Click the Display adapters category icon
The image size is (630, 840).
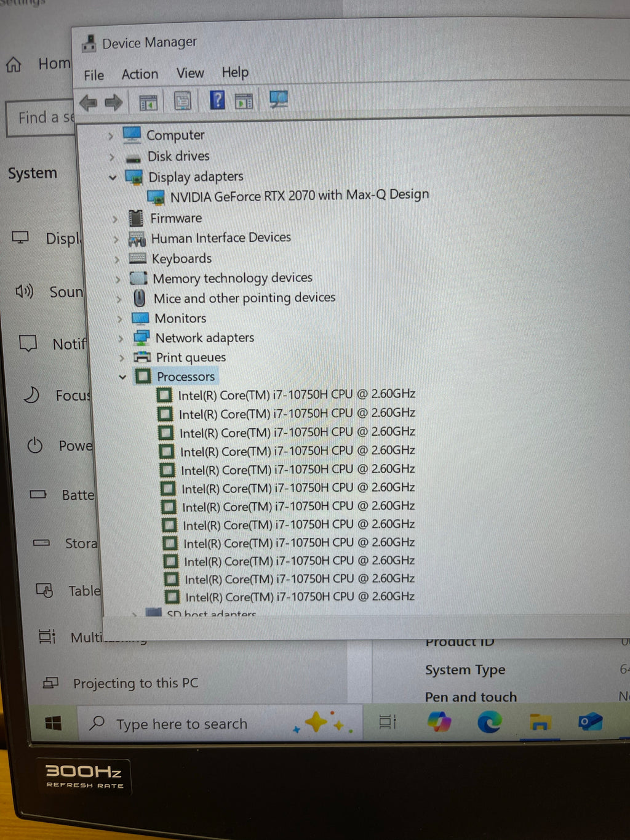(x=134, y=177)
